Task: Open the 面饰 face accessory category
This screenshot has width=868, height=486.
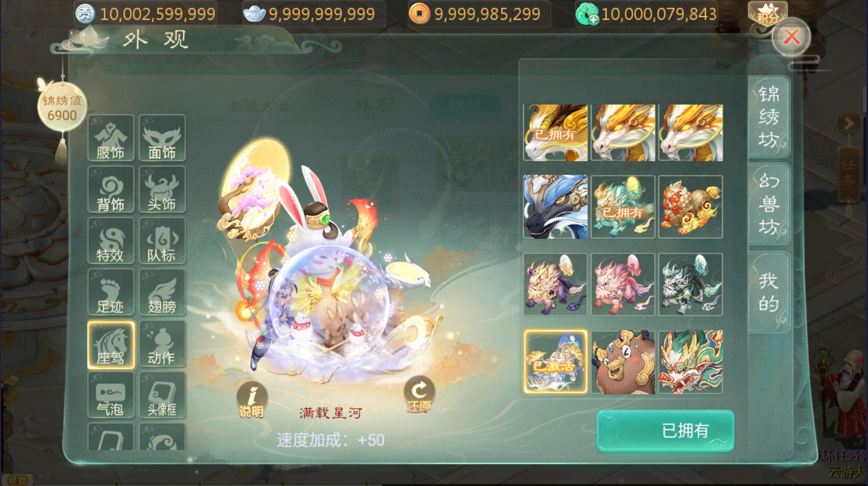Action: [162, 138]
